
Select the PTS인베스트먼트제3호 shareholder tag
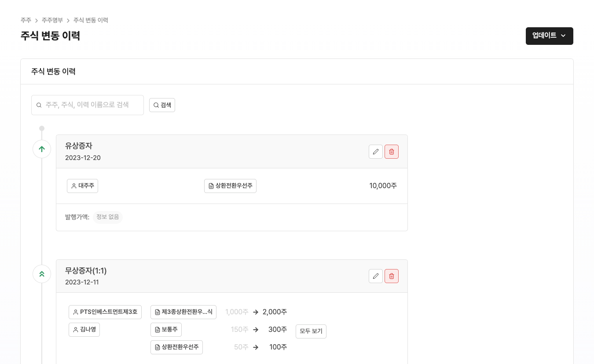[x=105, y=312]
